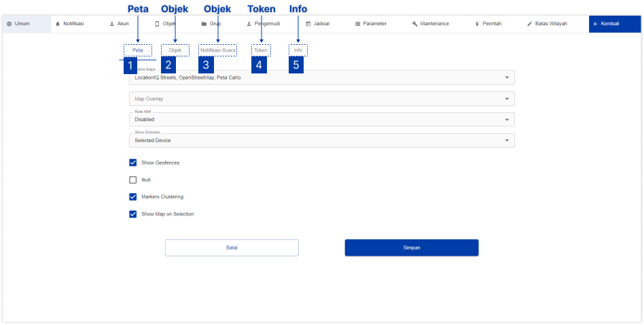Click the wrench icon for Maintenance
Screen dimensions: 644x325
coord(414,24)
